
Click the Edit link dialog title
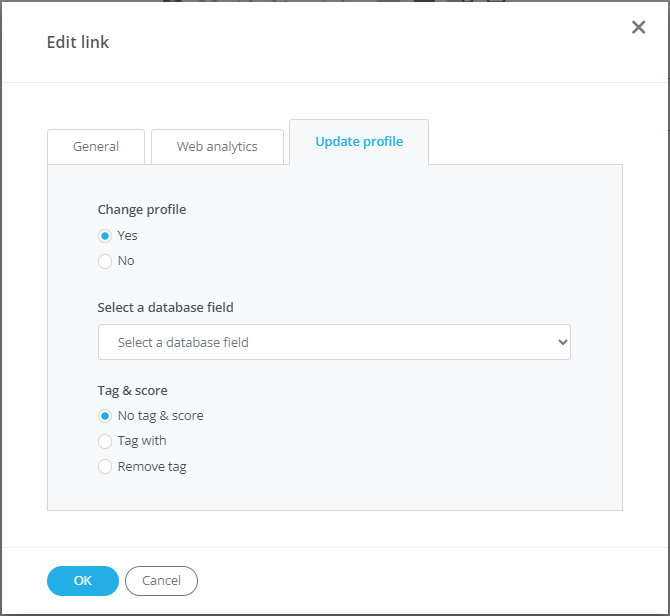point(78,42)
